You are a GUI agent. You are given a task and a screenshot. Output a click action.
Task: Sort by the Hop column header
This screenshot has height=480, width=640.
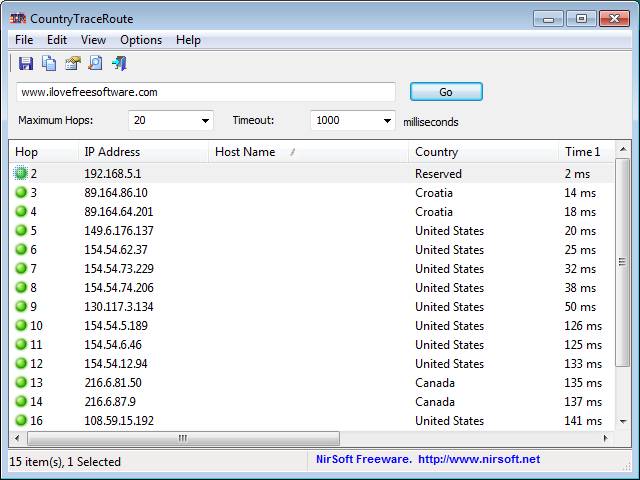coord(43,152)
